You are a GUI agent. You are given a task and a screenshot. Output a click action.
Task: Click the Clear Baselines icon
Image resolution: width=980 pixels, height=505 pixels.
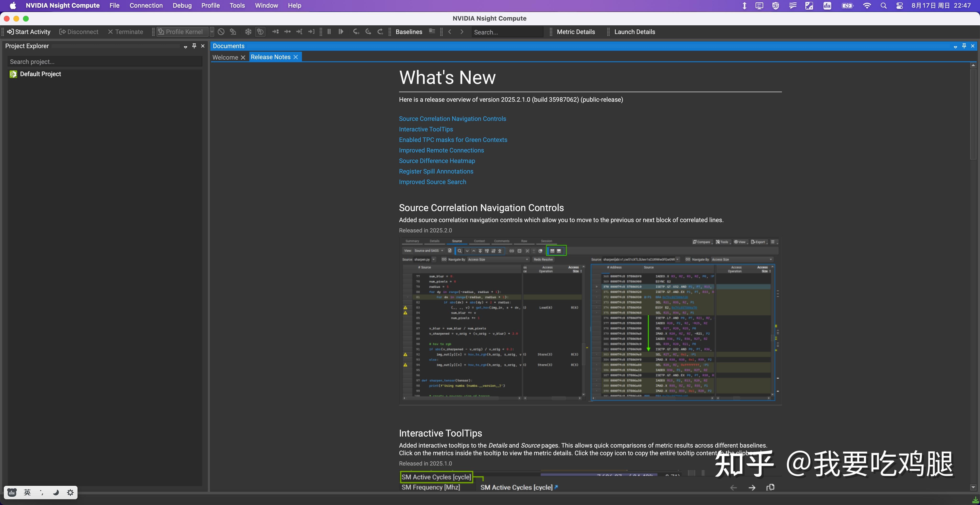432,32
